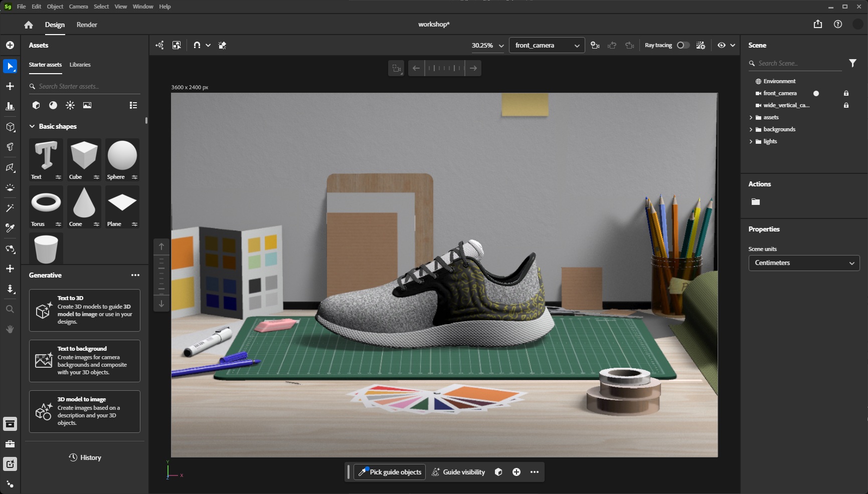Filter assets by Materials icon
868x494 pixels.
tap(53, 105)
